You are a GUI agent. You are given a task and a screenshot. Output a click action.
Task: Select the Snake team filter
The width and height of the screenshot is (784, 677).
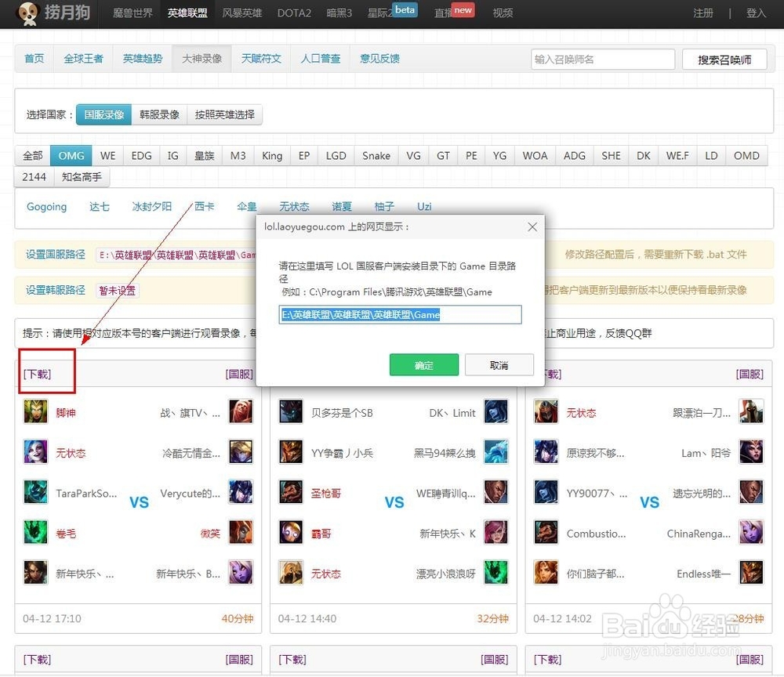click(376, 155)
